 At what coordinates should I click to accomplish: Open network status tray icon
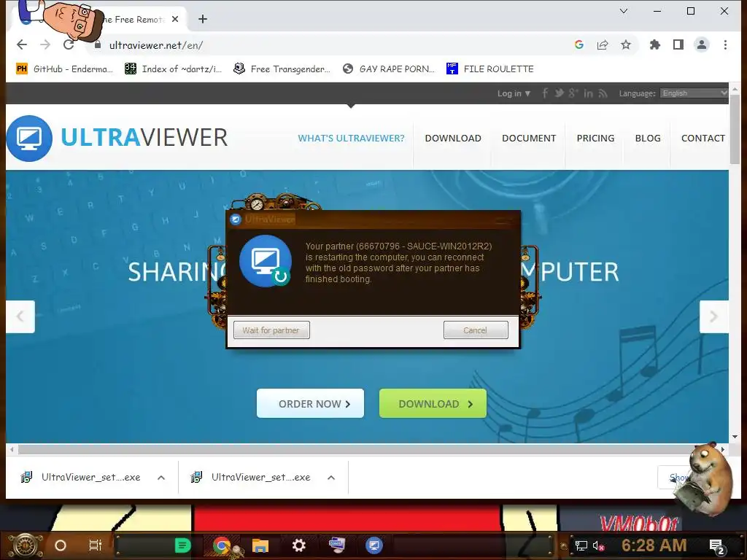[x=581, y=545]
